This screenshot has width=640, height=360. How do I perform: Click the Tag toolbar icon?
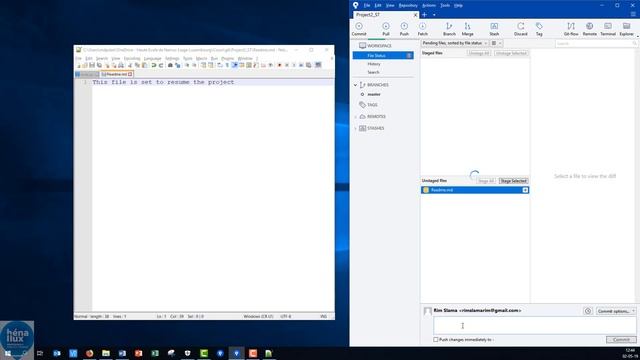click(x=539, y=29)
